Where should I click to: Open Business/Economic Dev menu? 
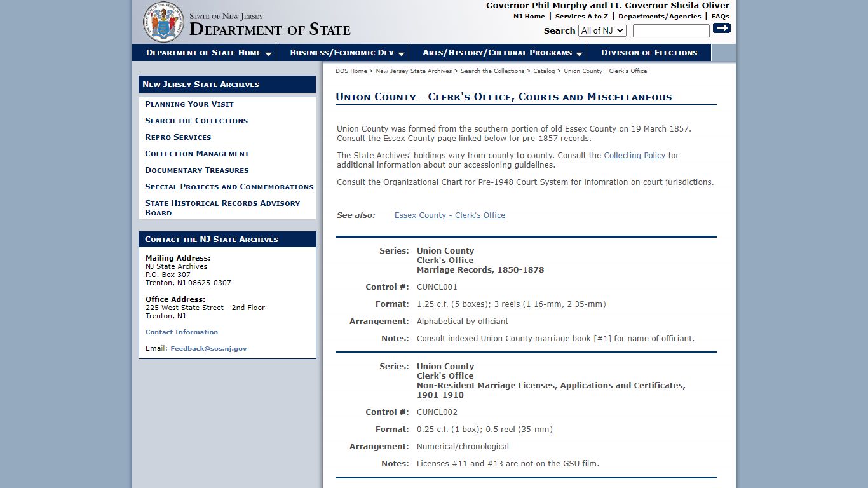point(342,53)
